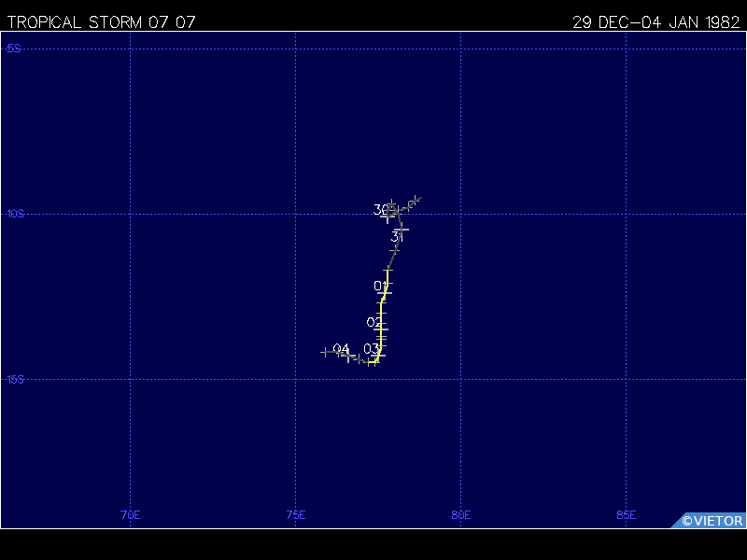Click the 10S latitude label
The image size is (747, 560).
click(15, 214)
